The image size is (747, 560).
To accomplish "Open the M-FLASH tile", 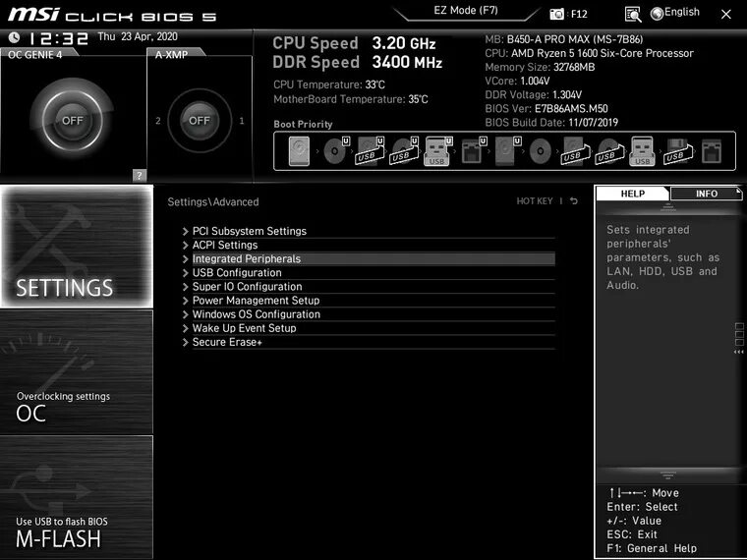I will (77, 497).
